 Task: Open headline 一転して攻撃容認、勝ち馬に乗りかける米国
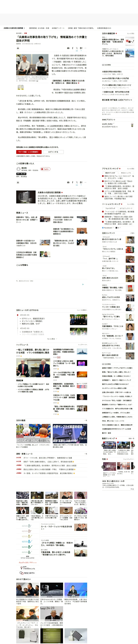click(x=33, y=351)
